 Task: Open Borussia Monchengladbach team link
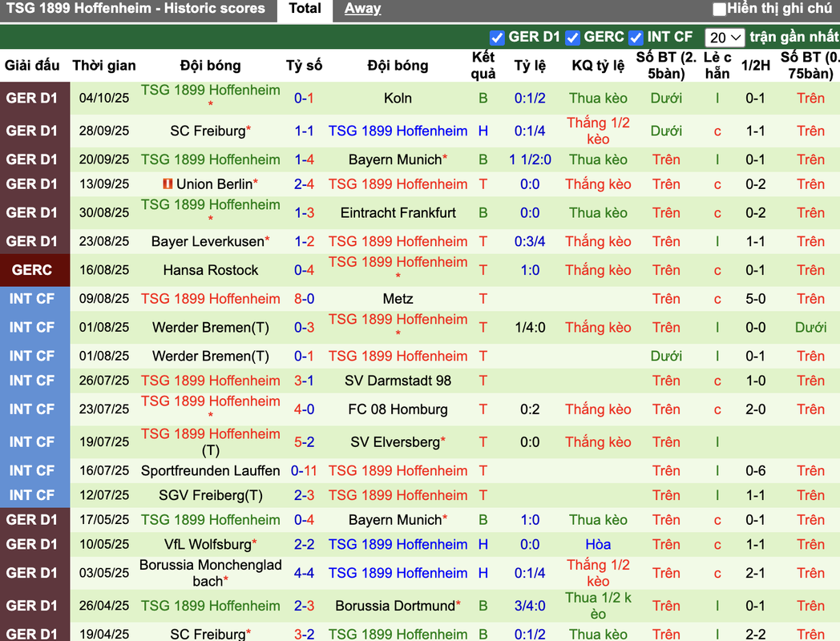point(211,573)
